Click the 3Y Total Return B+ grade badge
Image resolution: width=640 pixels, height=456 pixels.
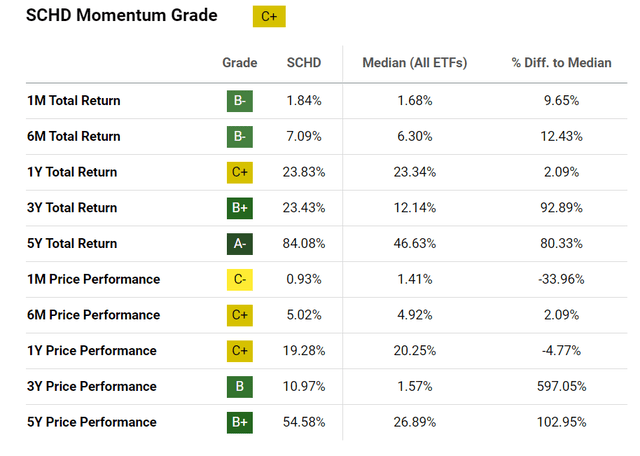(x=239, y=208)
